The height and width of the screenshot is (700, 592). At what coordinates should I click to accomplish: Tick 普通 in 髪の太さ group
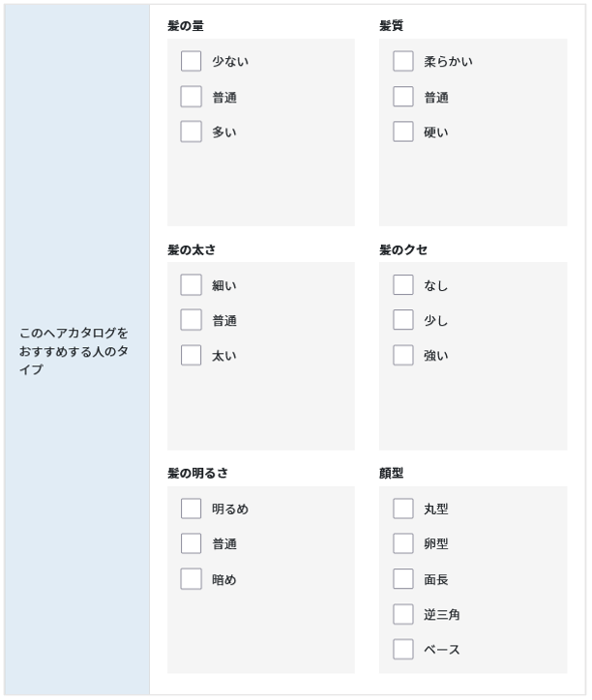click(191, 320)
